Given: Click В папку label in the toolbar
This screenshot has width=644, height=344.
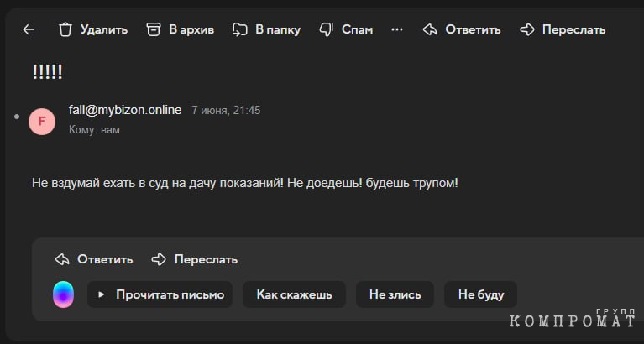Looking at the screenshot, I should pos(278,29).
